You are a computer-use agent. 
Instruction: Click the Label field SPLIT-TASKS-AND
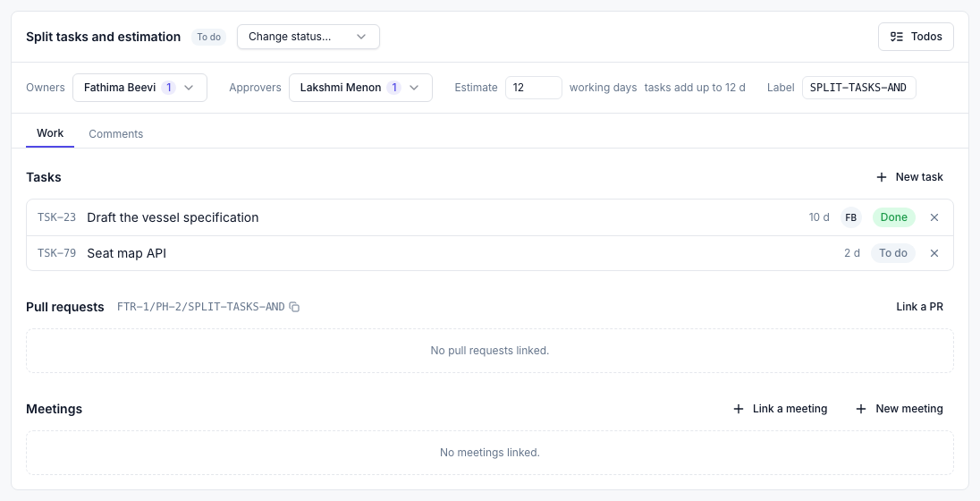pyautogui.click(x=858, y=88)
